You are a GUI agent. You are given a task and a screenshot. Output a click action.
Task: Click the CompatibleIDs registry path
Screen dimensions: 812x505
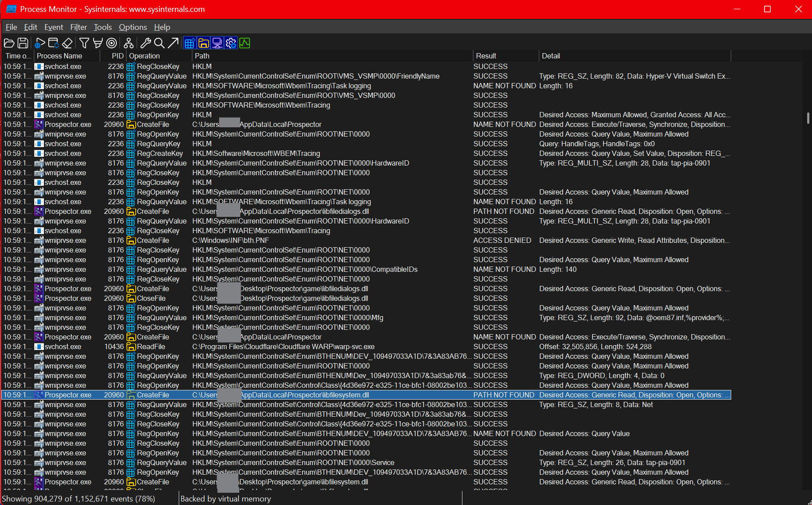coord(305,269)
